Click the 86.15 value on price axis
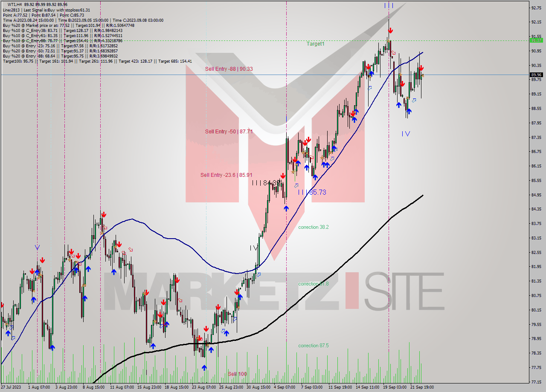 (536, 166)
